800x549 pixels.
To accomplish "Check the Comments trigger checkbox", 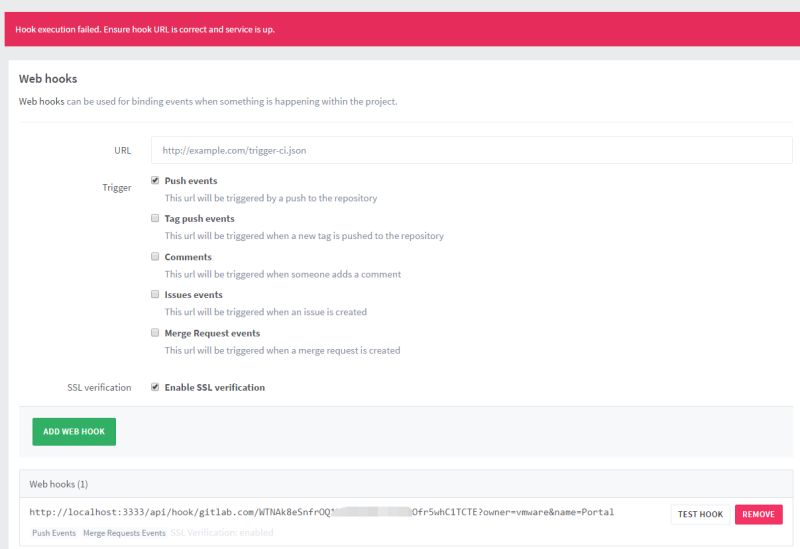I will [155, 256].
